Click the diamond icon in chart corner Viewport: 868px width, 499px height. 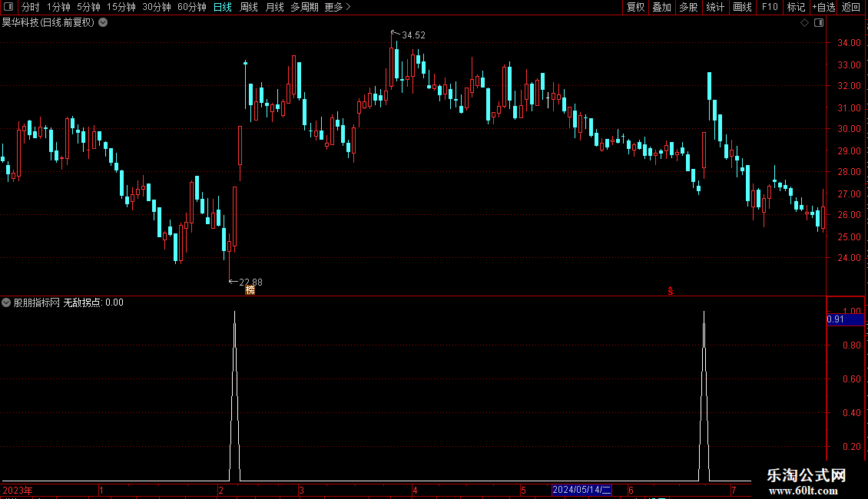(x=805, y=23)
